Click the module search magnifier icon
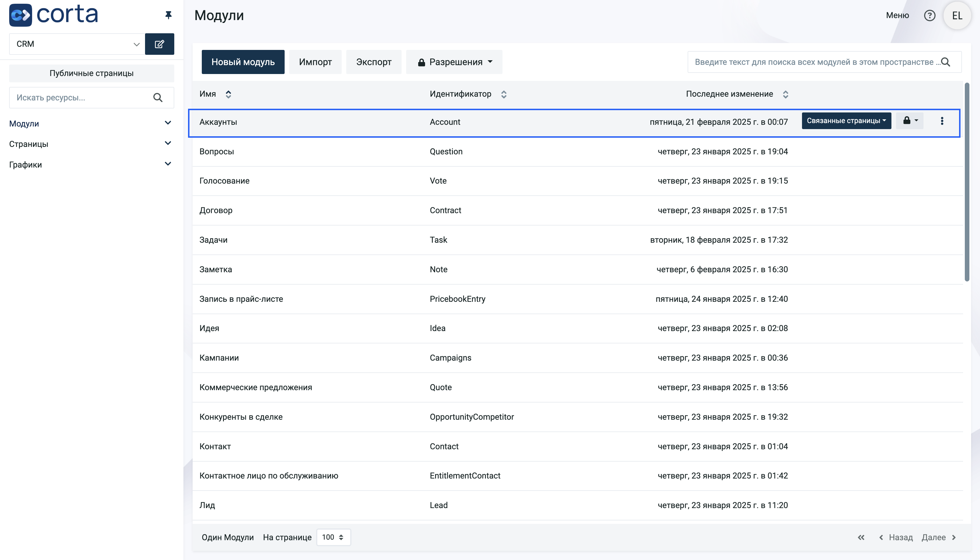Image resolution: width=980 pixels, height=560 pixels. (946, 62)
